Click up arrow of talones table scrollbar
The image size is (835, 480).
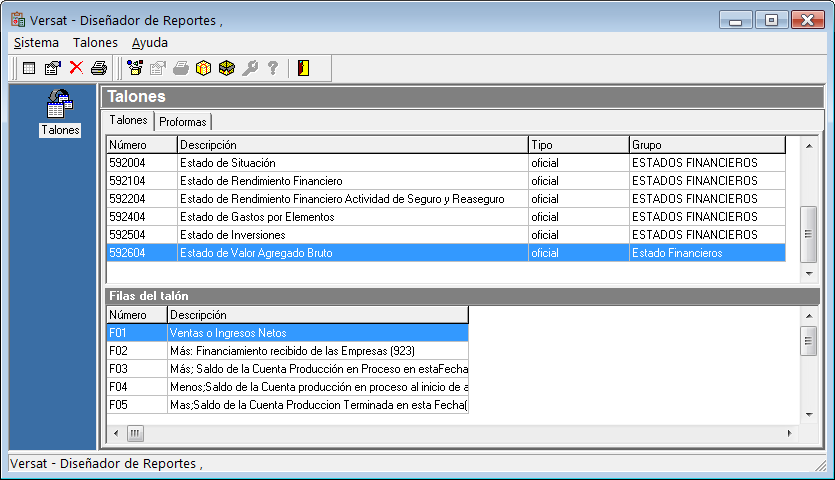click(x=809, y=146)
